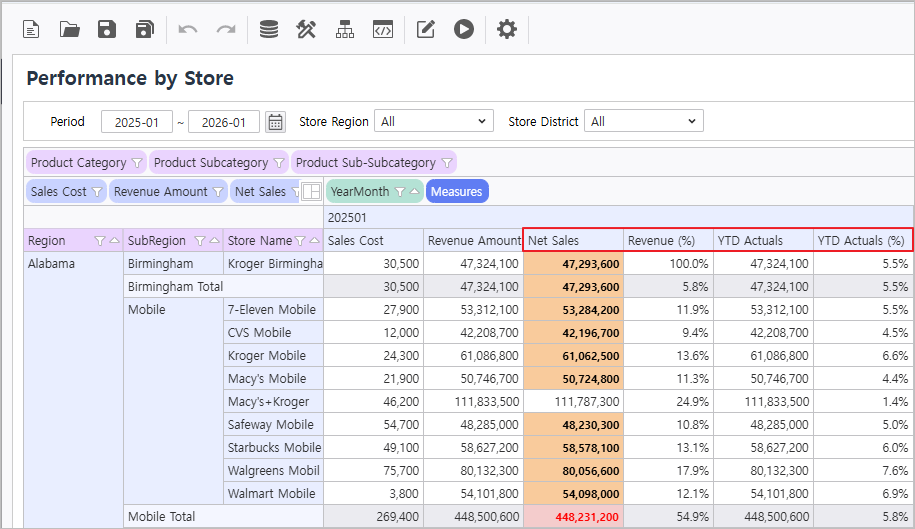
Task: Toggle filter on Revenue Amount measure
Action: coord(218,192)
